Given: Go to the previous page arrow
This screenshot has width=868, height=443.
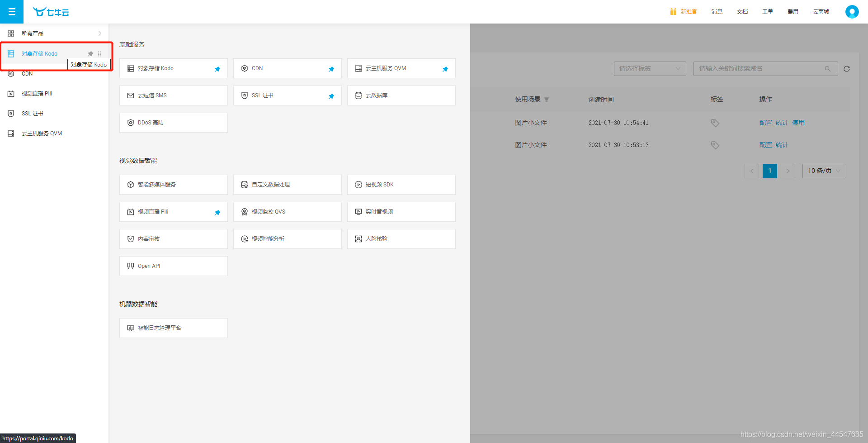Looking at the screenshot, I should click(752, 171).
